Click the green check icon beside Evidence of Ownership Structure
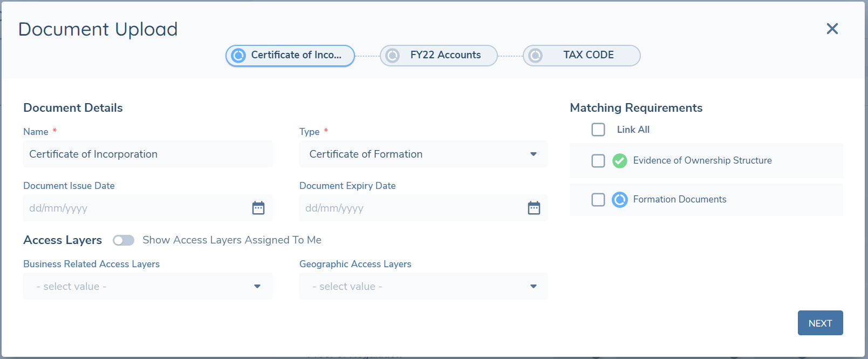Screen dimensions: 868x359 (x=620, y=161)
